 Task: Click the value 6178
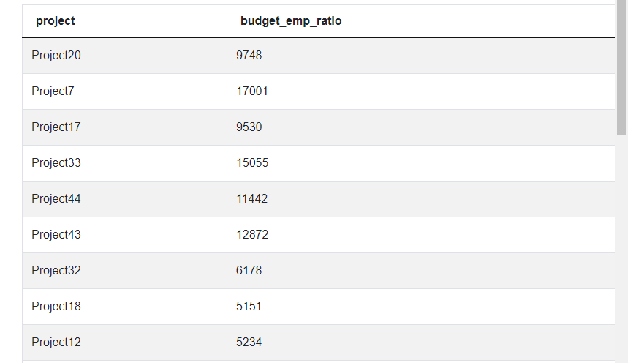(x=249, y=270)
